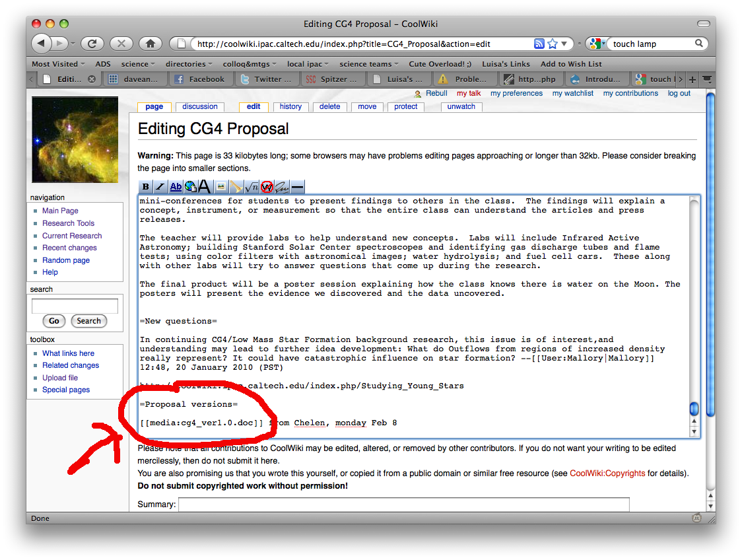Click the no-wiki formatting icon
Viewport: 742px width, 560px height.
(267, 187)
